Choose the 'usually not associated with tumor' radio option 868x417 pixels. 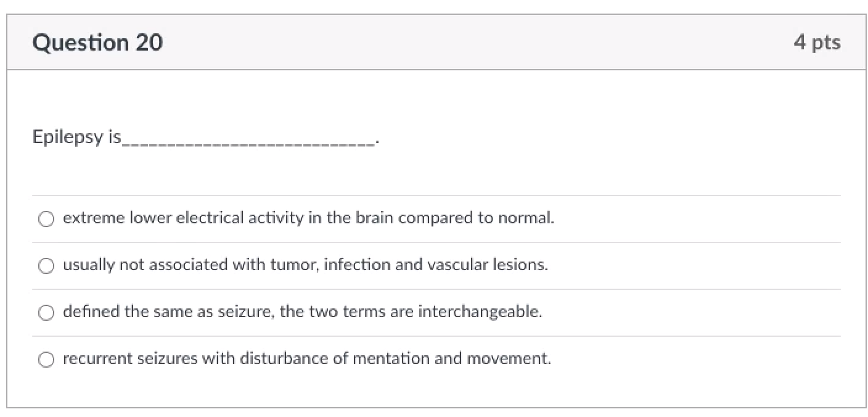pos(46,266)
